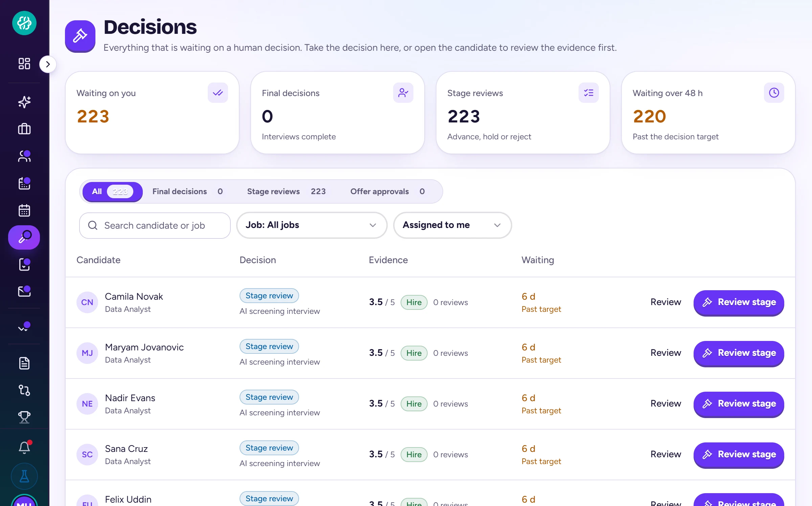Open the mail envelope icon in sidebar

coord(24,292)
